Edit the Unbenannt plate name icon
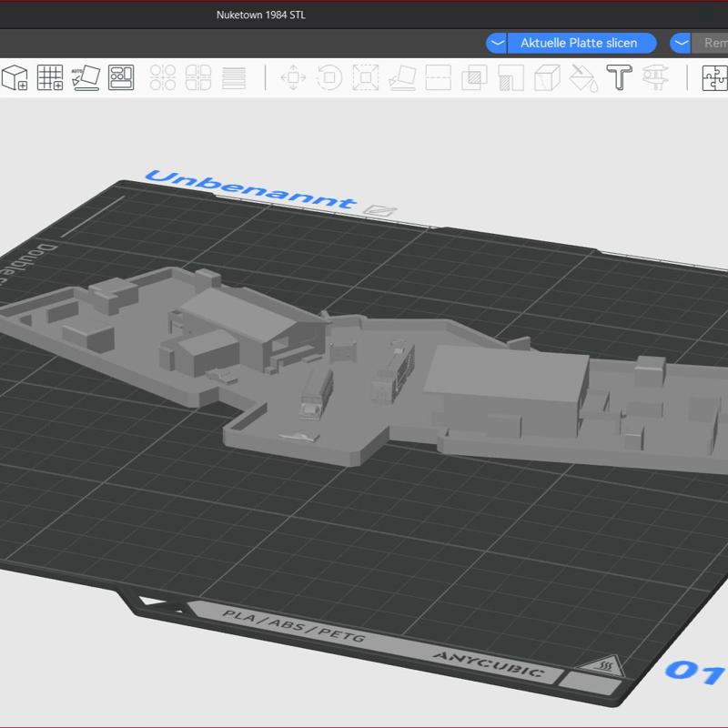The image size is (728, 728). [x=380, y=210]
